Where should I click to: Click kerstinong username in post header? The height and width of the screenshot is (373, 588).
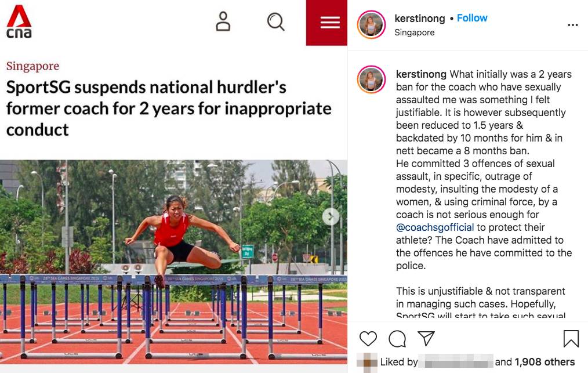[x=420, y=19]
